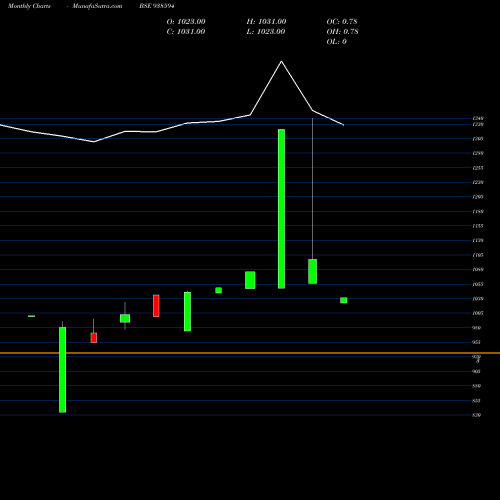Click the peak of the white line
The width and height of the screenshot is (500, 500).
[x=281, y=61]
